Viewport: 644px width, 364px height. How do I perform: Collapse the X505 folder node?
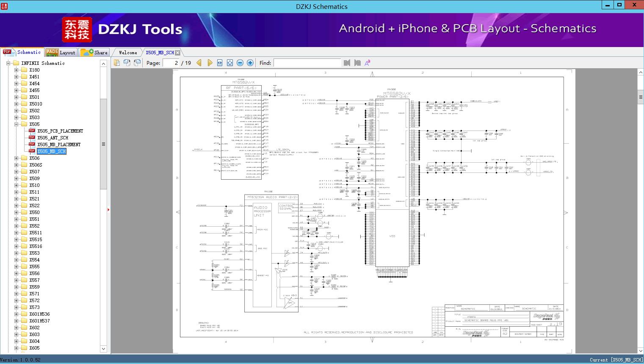(x=16, y=124)
